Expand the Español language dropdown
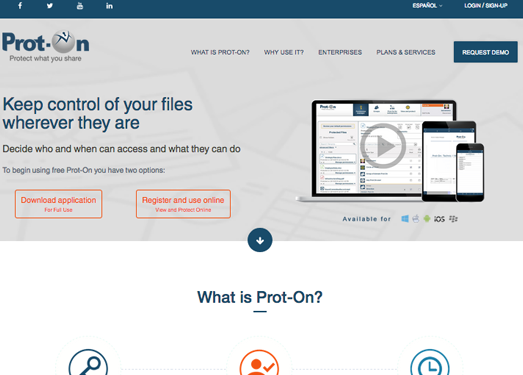 click(x=427, y=6)
